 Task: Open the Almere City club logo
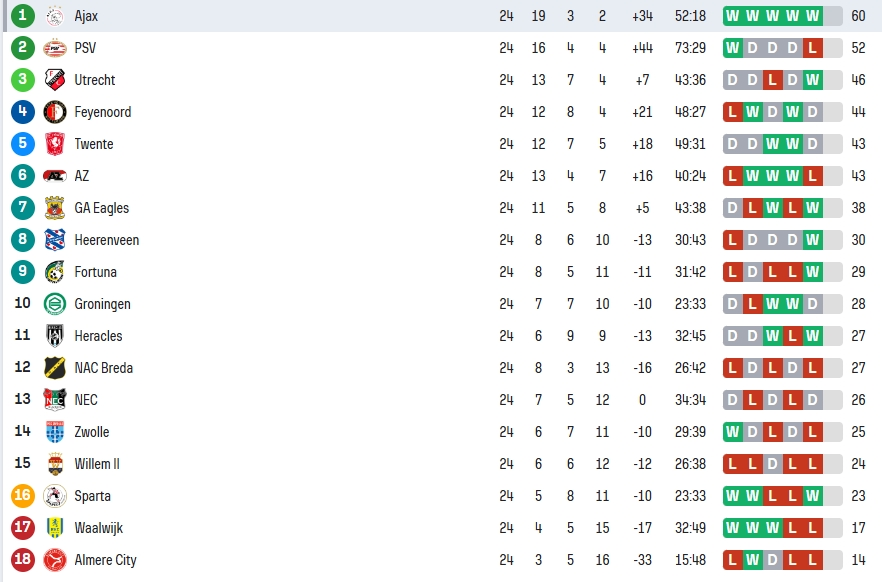55,560
